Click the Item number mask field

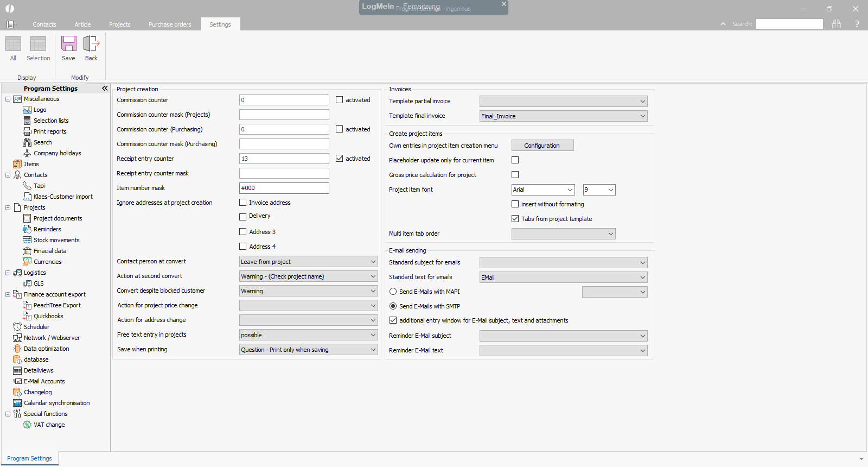(284, 188)
